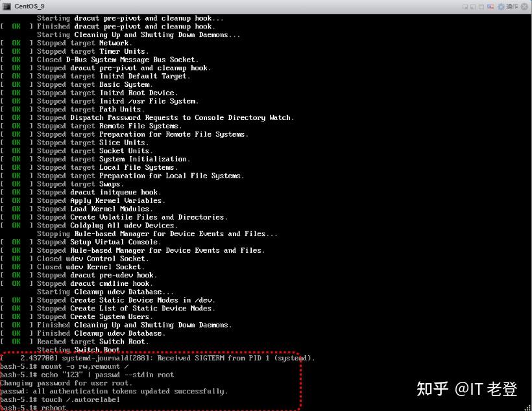Open the 操作 actions menu
Image resolution: width=532 pixels, height=411 pixels.
tap(511, 6)
